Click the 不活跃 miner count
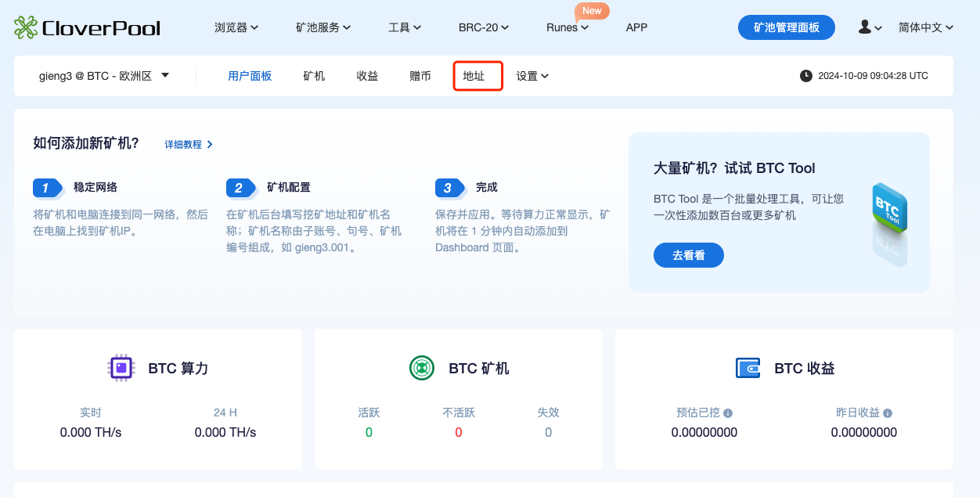The height and width of the screenshot is (497, 980). [459, 432]
